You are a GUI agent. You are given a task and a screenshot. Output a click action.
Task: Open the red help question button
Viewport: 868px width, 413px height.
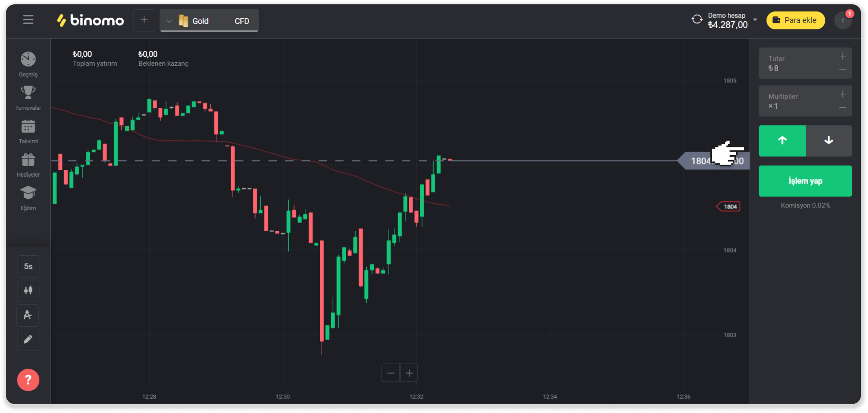(x=28, y=380)
